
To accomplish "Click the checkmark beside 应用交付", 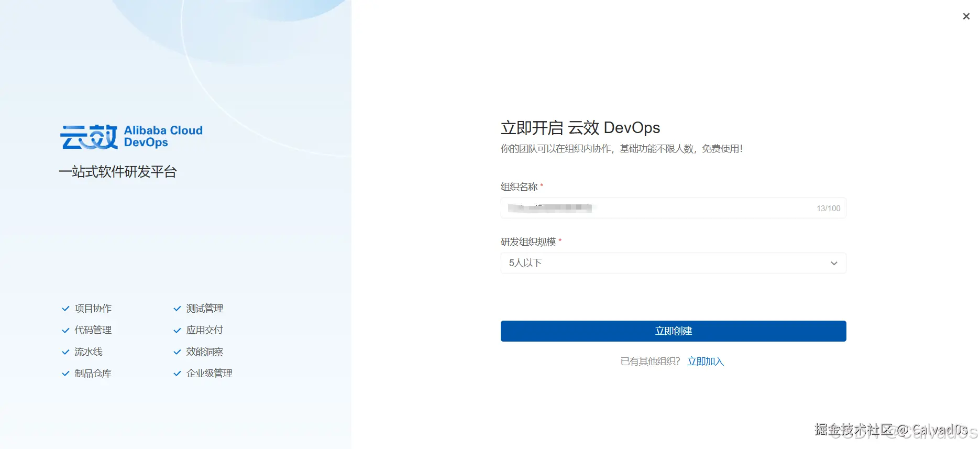I will [177, 330].
